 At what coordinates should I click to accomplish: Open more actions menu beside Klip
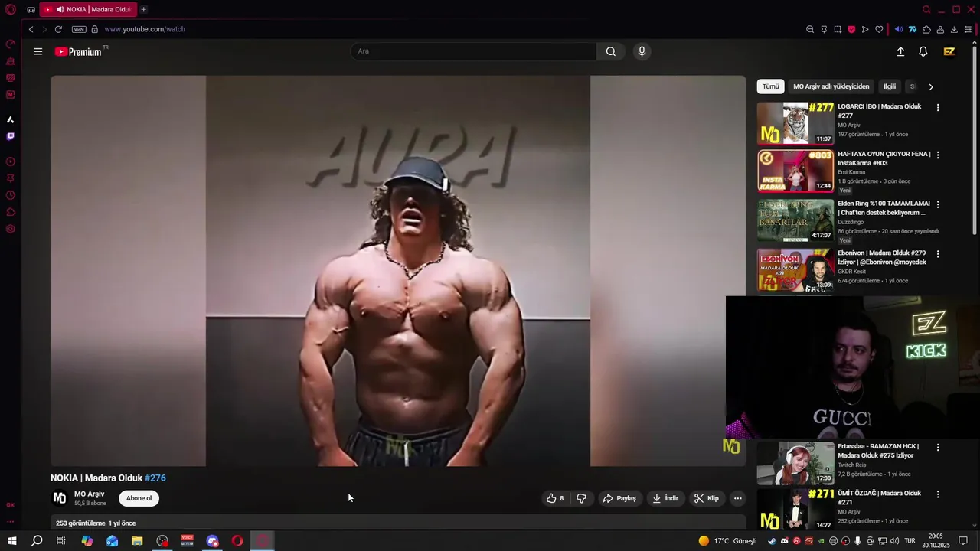738,498
